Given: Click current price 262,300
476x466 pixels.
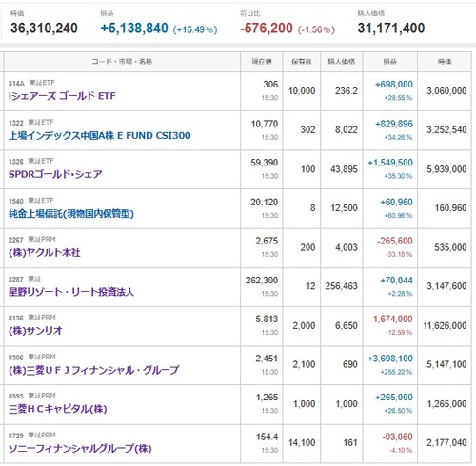Looking at the screenshot, I should click(262, 281).
